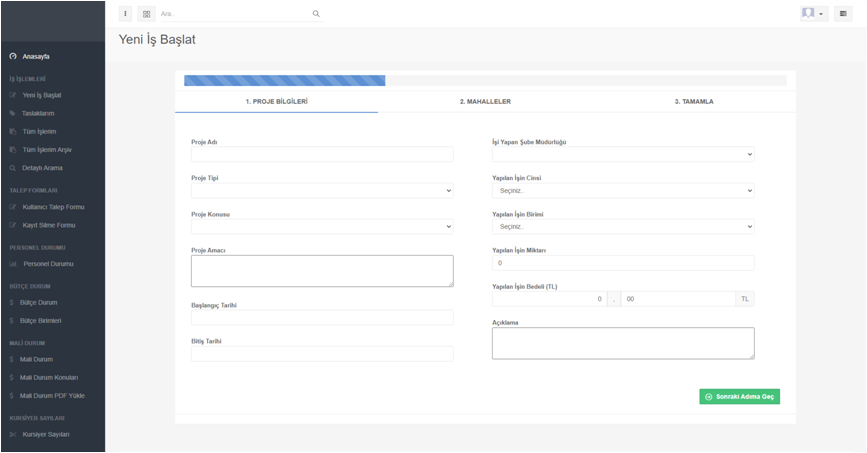Click the search magnifier icon

tap(316, 14)
